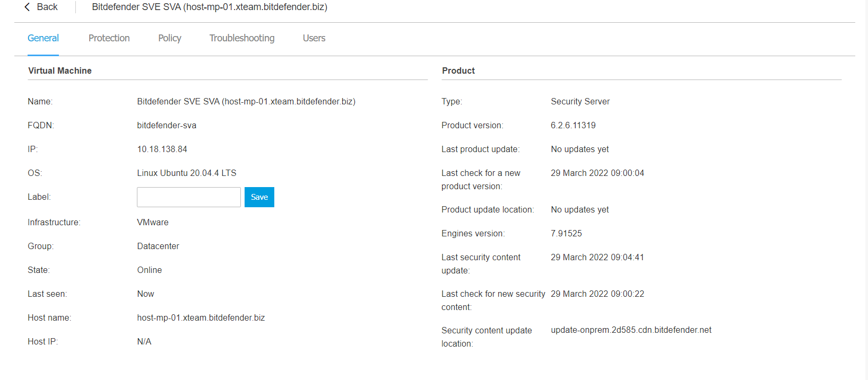Image resolution: width=868 pixels, height=380 pixels.
Task: Click the engines version value 7.91525
Action: click(566, 234)
